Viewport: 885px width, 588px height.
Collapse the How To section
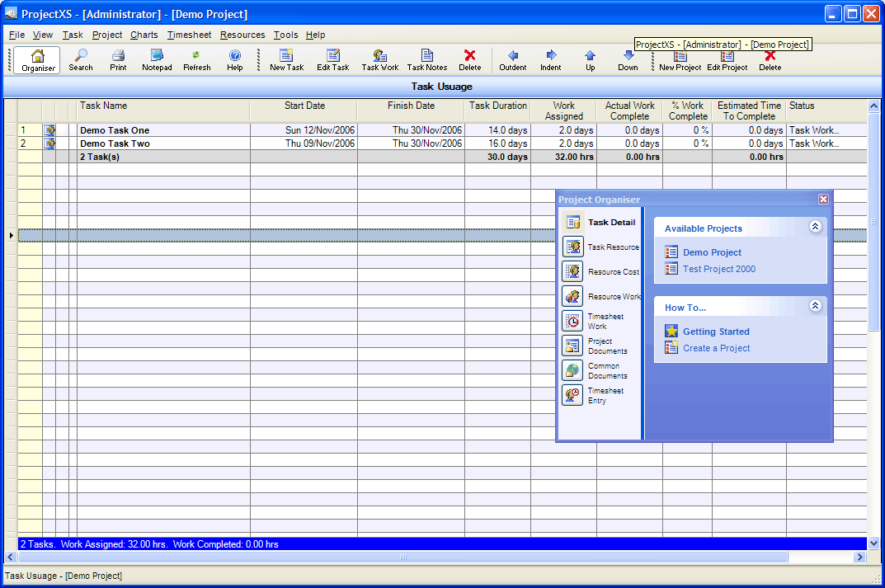[815, 304]
